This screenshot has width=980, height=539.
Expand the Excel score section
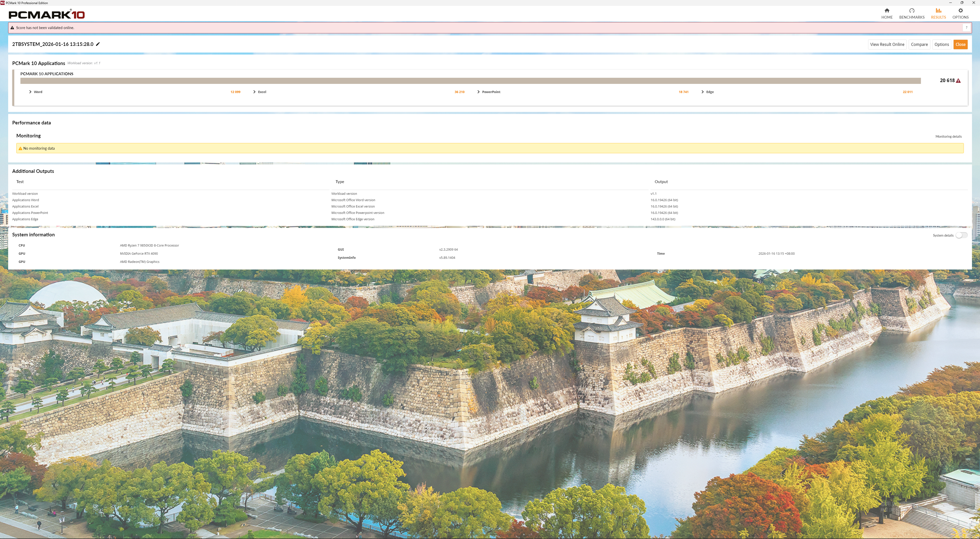click(x=254, y=92)
